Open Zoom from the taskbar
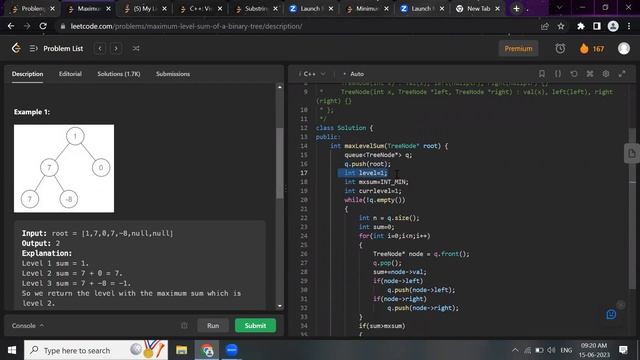 [231, 350]
